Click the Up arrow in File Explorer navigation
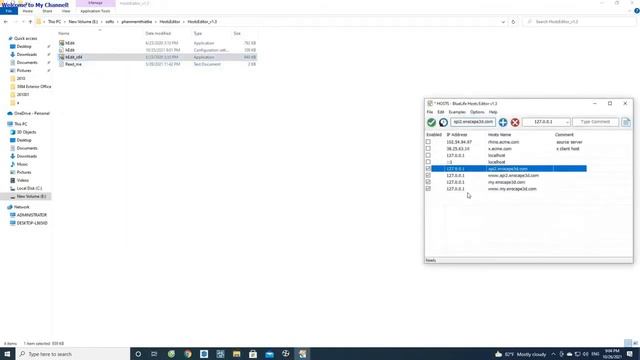 pos(30,22)
